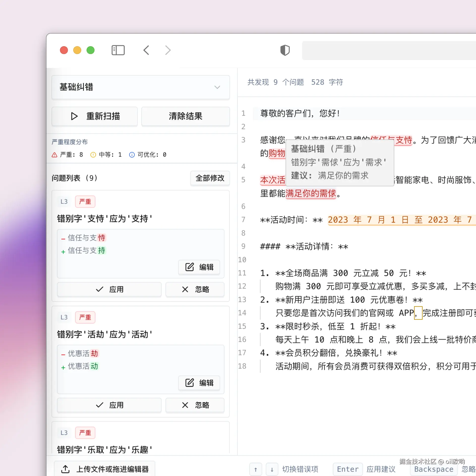The image size is (476, 476).
Task: Edit the '支恃' correction suggestion
Action: 199,267
